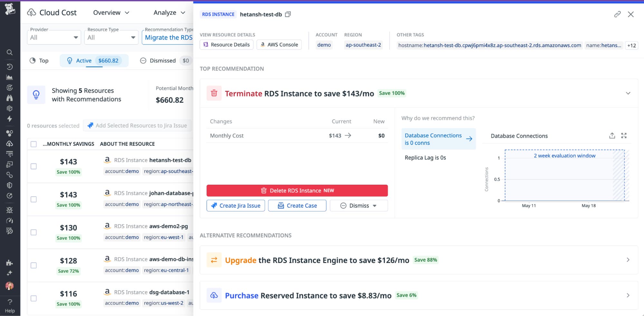Open the lightning bolt sidebar icon

(x=10, y=119)
